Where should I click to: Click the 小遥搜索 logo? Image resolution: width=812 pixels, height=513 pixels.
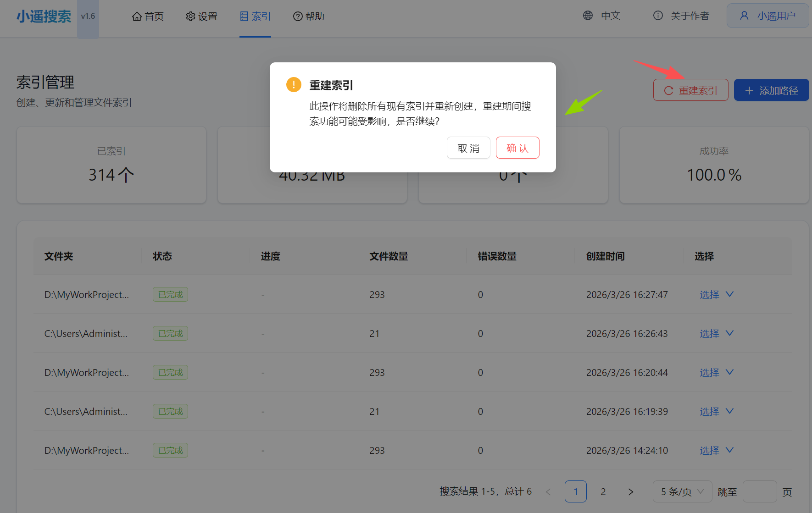[44, 17]
